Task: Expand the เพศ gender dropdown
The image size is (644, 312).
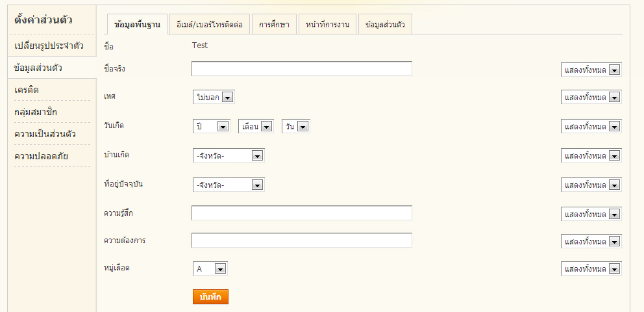Action: click(x=214, y=97)
